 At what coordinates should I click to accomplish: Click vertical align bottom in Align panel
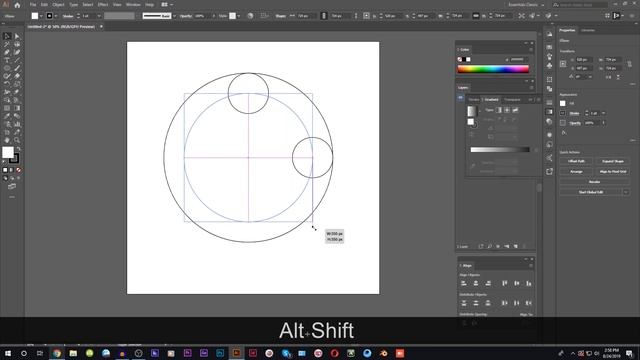tap(529, 283)
